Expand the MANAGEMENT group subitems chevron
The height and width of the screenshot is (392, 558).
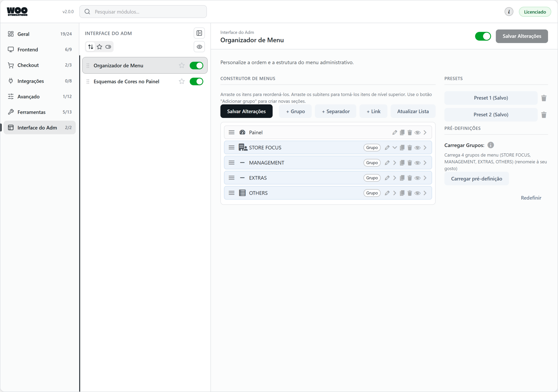[395, 163]
